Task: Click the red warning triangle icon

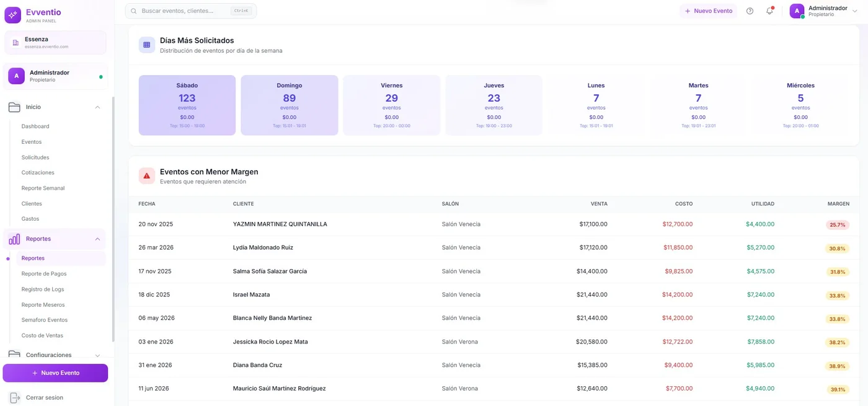Action: pos(147,176)
